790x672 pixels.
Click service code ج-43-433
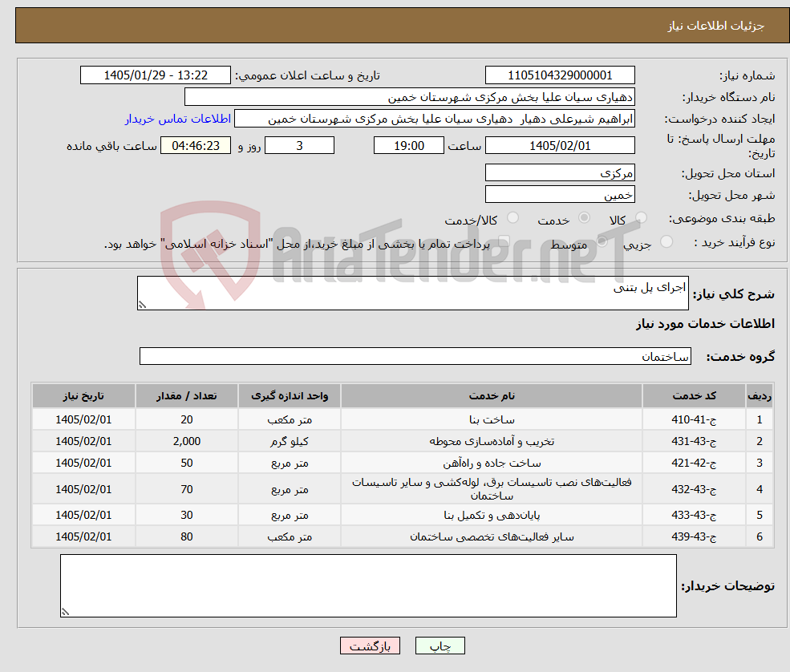[694, 516]
